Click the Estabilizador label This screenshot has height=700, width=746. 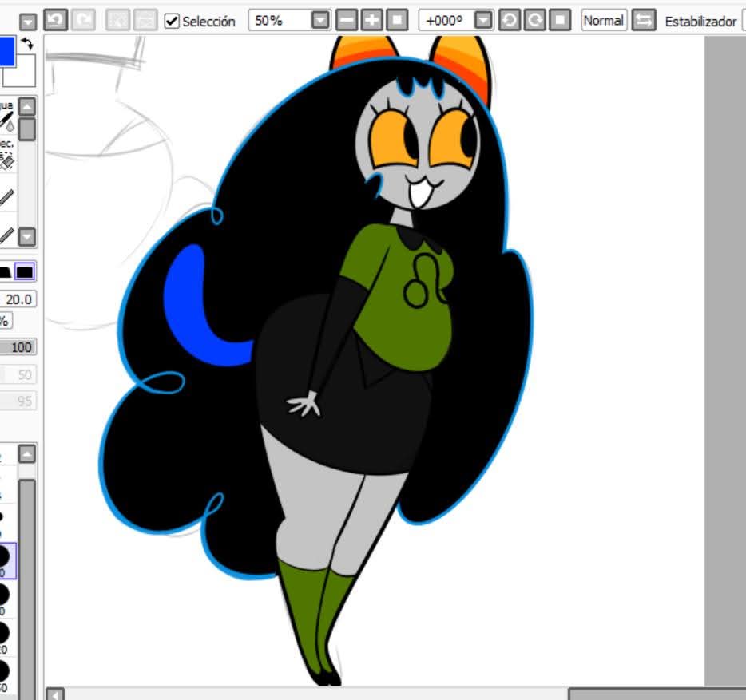click(700, 22)
